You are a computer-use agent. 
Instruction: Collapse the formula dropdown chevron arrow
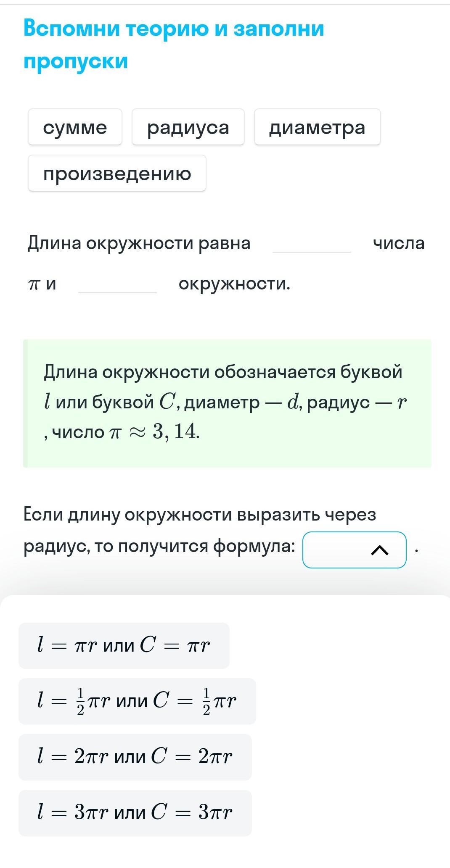379,550
